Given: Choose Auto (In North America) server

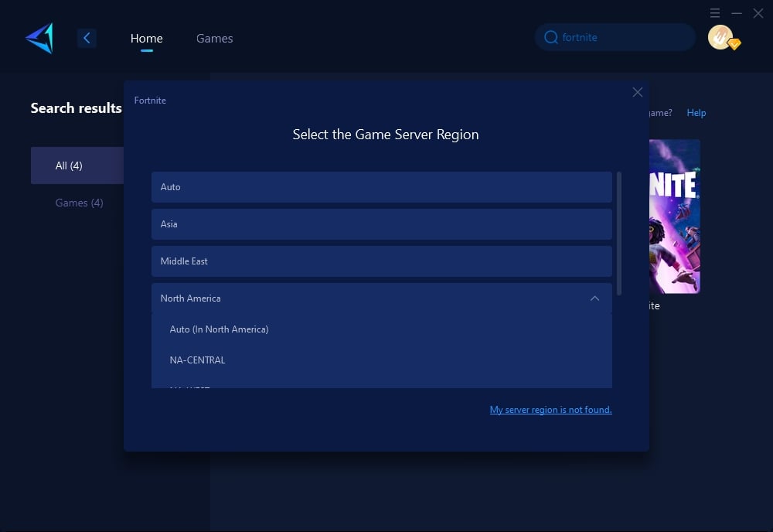Looking at the screenshot, I should [219, 329].
